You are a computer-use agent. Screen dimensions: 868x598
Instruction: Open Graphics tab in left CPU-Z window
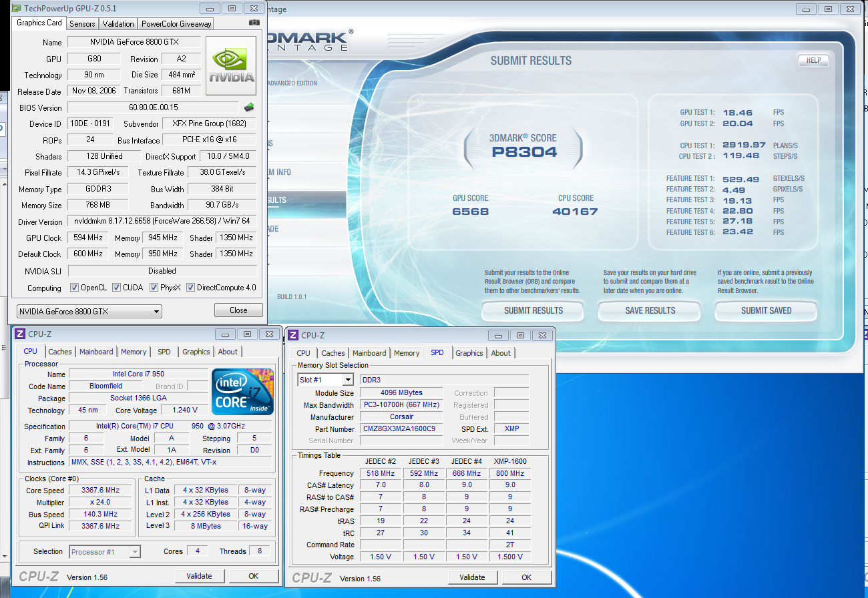tap(196, 352)
